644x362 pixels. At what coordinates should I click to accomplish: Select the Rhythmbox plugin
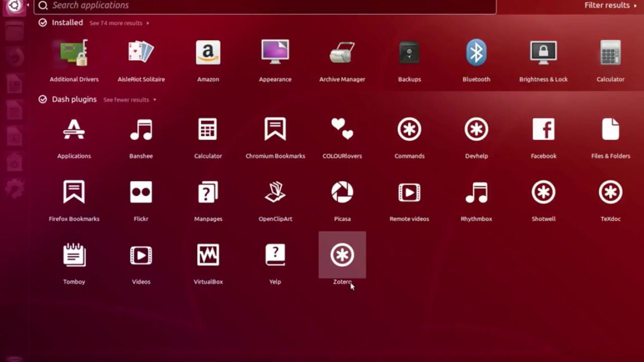point(476,192)
